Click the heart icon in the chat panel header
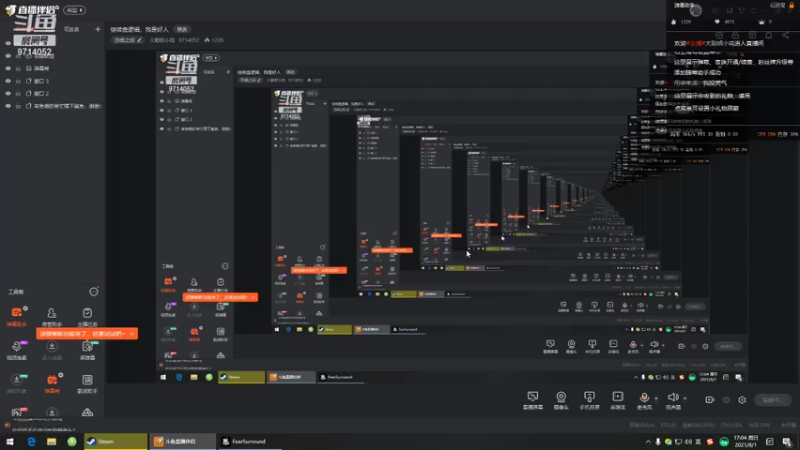This screenshot has height=450, width=800. [717, 21]
